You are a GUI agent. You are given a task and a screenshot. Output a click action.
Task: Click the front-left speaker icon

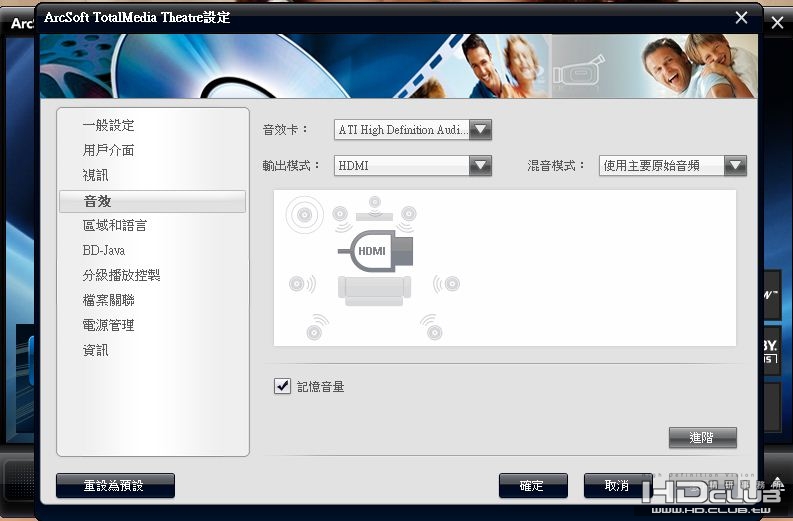341,216
